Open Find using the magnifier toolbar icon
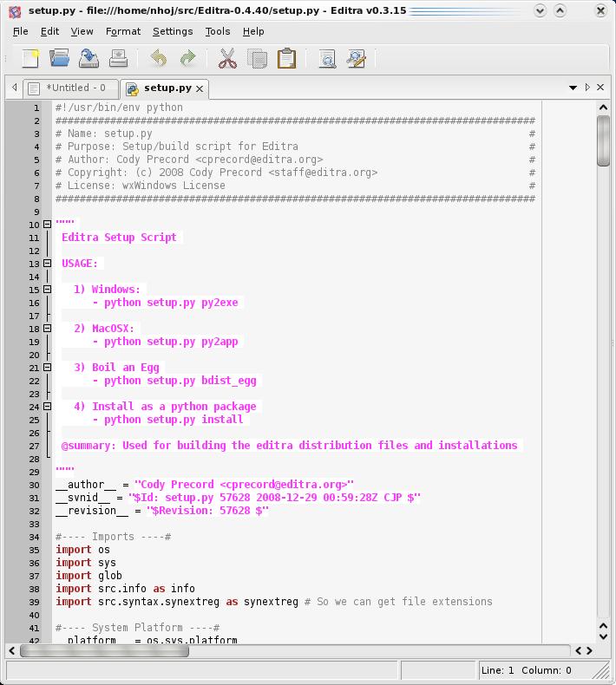 [x=326, y=59]
